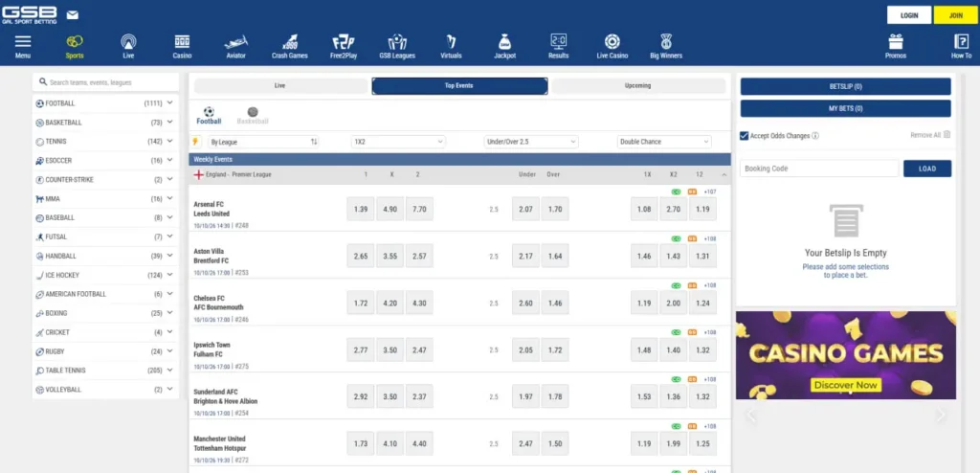Open the Double Chance market dropdown
The width and height of the screenshot is (980, 473).
tap(664, 142)
